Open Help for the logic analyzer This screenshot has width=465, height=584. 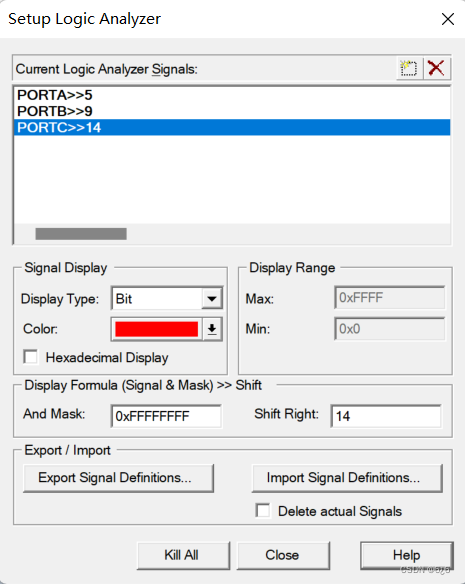click(407, 556)
